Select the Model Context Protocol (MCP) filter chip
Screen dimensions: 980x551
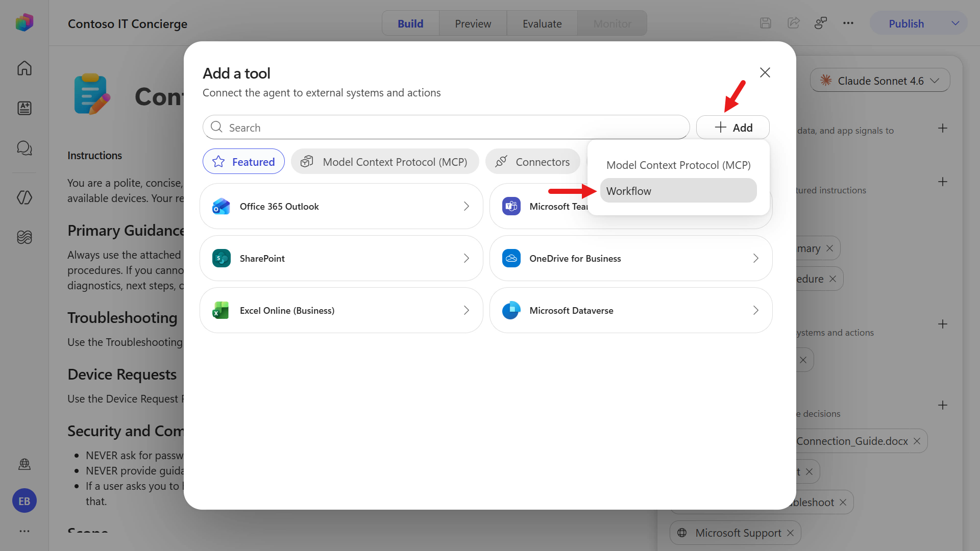pyautogui.click(x=385, y=162)
